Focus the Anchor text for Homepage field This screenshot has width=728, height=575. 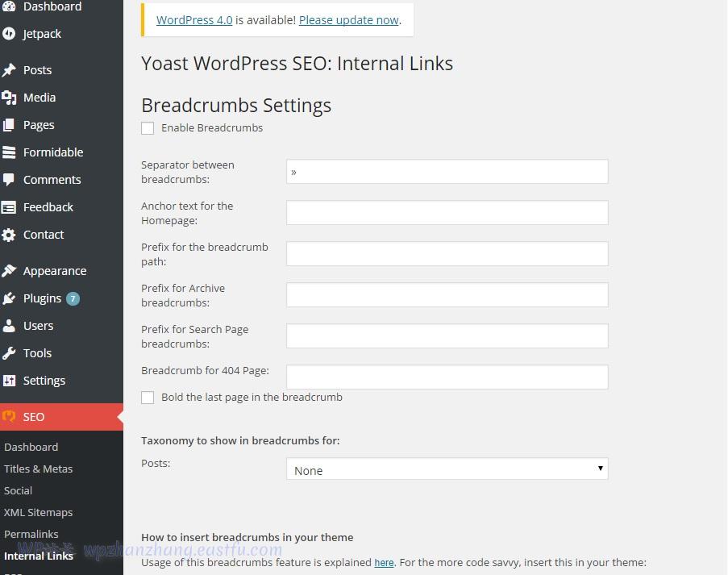447,213
